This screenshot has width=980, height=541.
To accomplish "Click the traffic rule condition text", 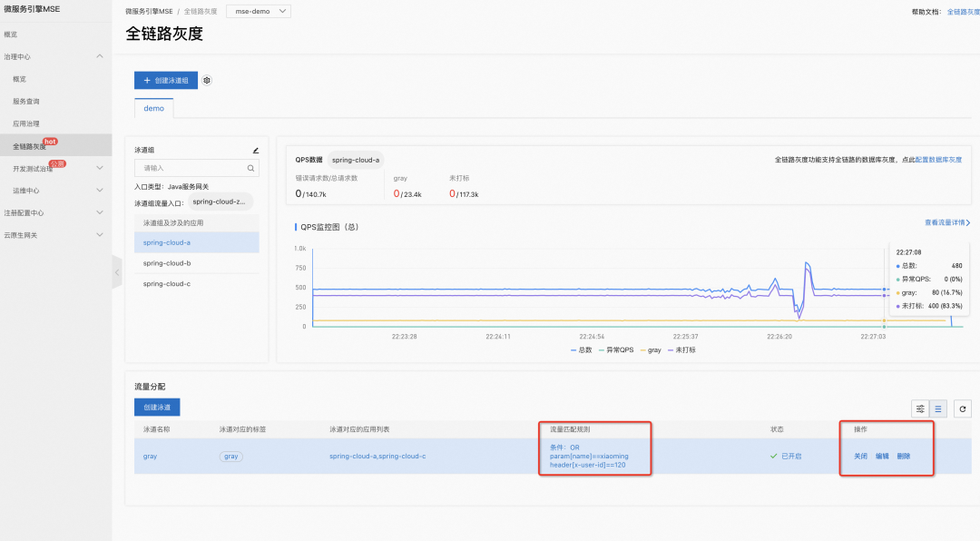I will coord(590,456).
